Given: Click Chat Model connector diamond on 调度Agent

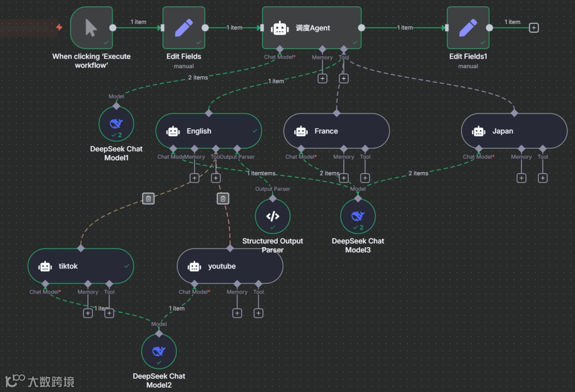Looking at the screenshot, I should [280, 49].
